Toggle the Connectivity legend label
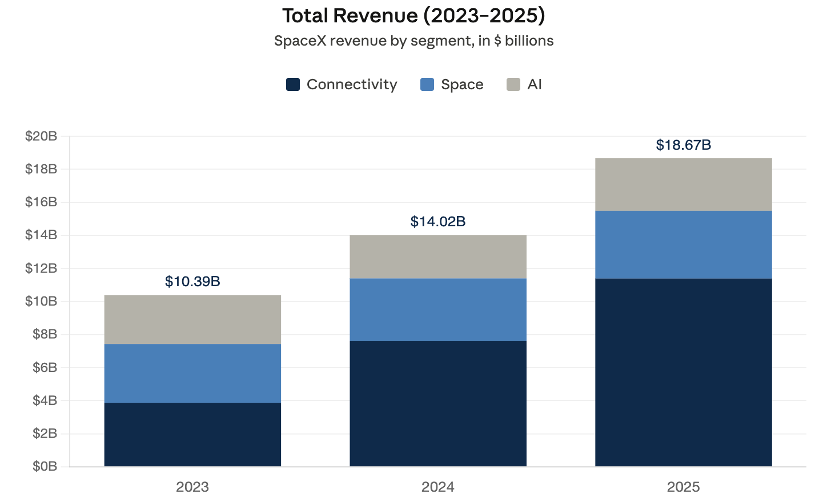 [x=352, y=85]
